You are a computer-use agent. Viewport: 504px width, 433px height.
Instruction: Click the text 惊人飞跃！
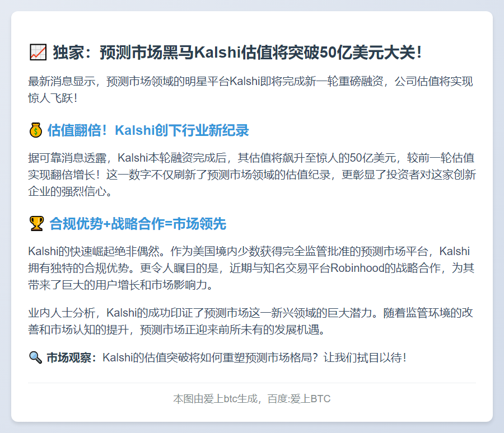click(53, 98)
